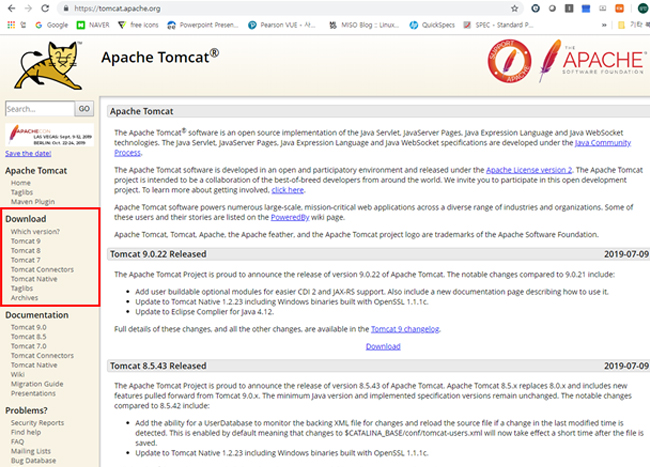Open the Tomcat 9 changelog link
Image resolution: width=650 pixels, height=467 pixels.
coord(405,329)
